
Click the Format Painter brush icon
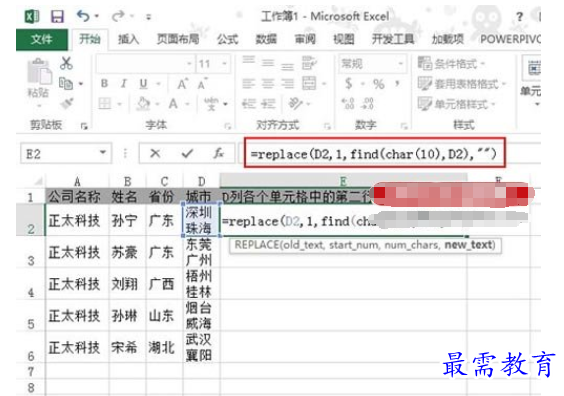pos(67,103)
